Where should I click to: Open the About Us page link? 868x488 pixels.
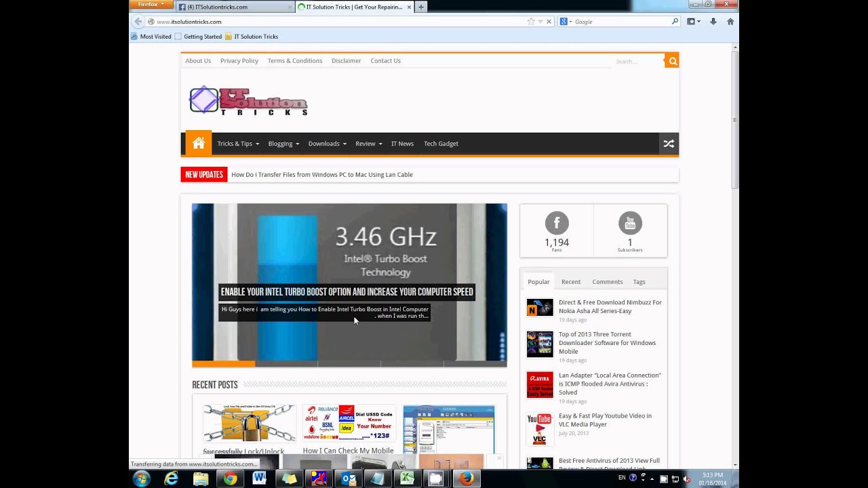click(x=198, y=61)
